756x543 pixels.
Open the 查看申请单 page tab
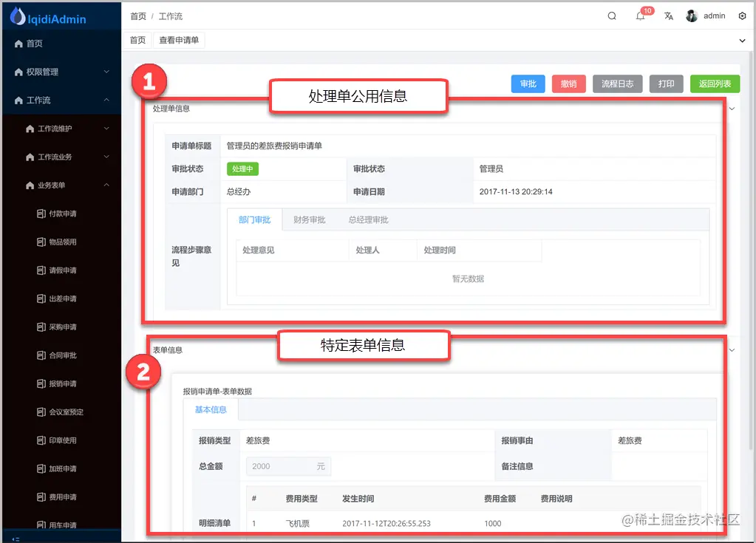click(179, 41)
